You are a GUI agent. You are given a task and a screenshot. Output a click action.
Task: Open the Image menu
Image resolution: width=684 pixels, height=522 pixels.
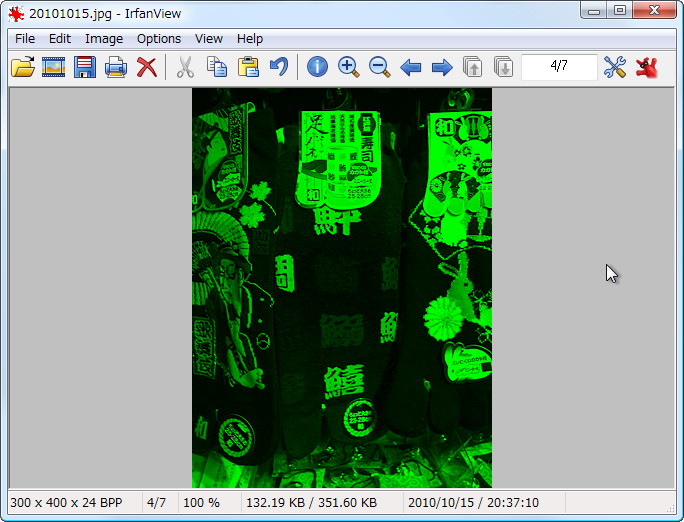point(104,39)
